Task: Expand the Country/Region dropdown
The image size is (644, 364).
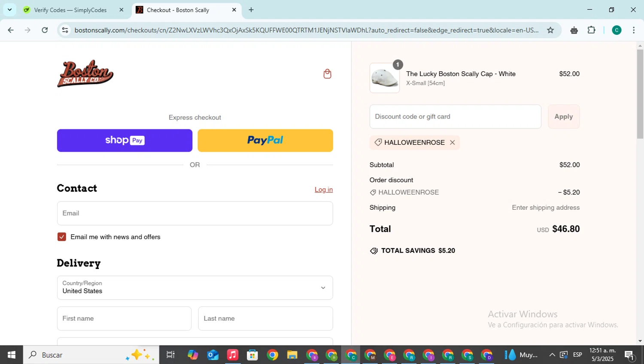Action: pos(195,288)
